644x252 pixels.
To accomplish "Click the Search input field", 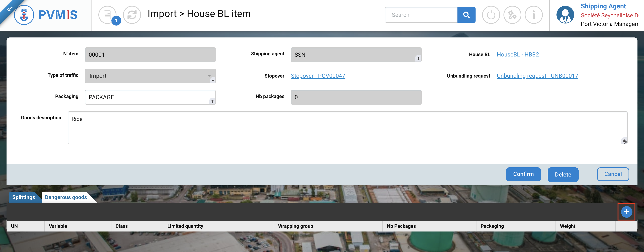I will [x=421, y=15].
